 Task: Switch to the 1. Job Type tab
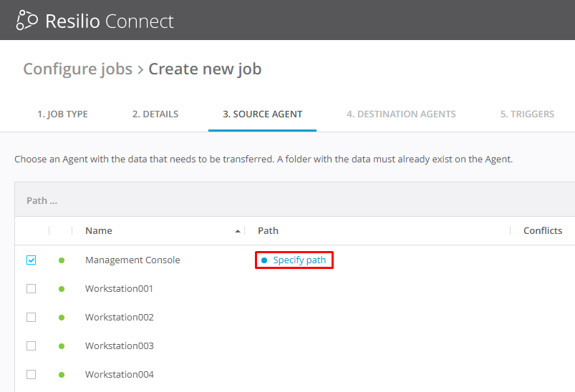[x=62, y=114]
